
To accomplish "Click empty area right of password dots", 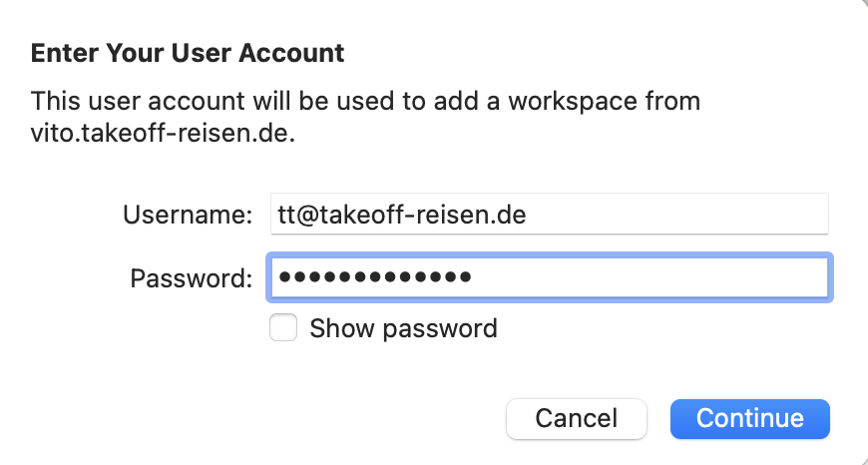I will (x=649, y=277).
